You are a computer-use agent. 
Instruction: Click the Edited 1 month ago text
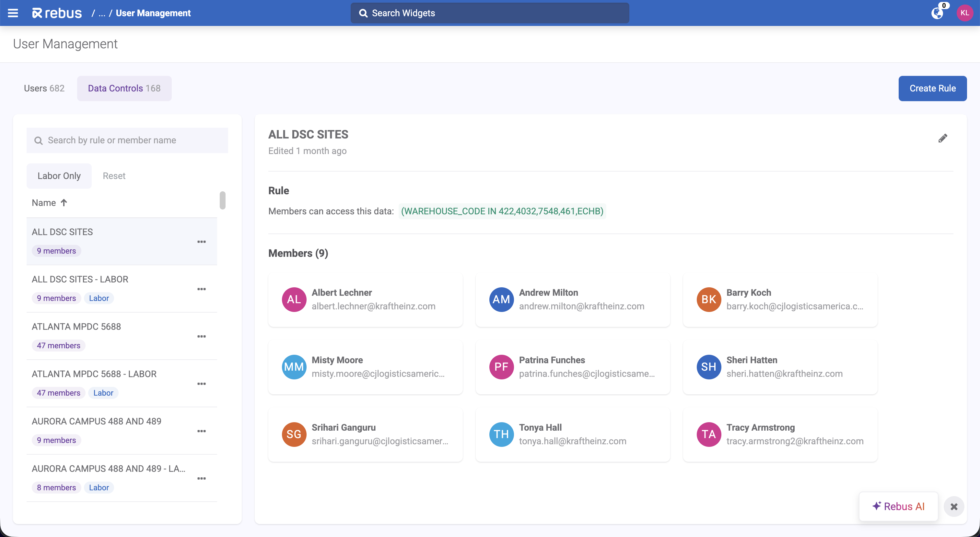click(x=308, y=151)
